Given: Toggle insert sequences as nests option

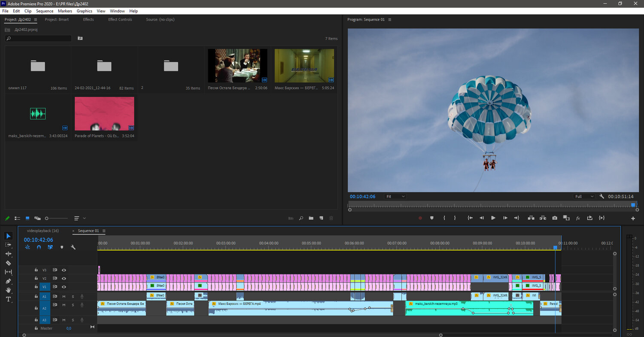Looking at the screenshot, I should click(x=28, y=247).
